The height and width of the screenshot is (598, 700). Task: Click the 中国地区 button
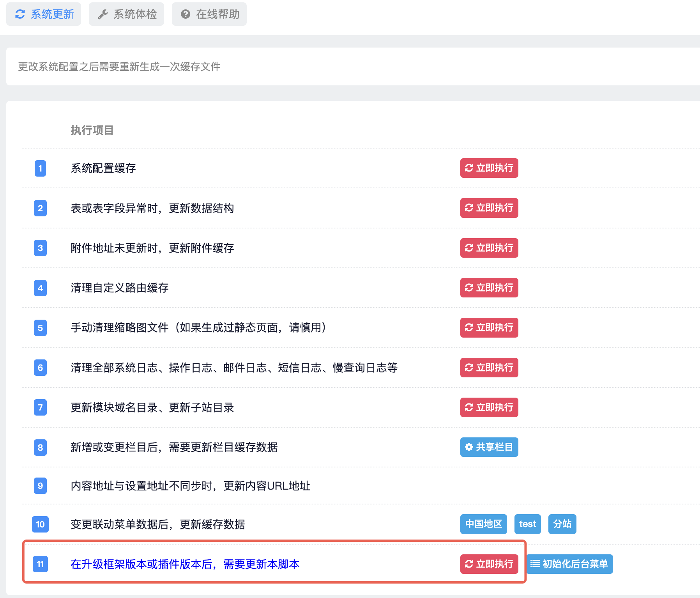[x=483, y=524]
